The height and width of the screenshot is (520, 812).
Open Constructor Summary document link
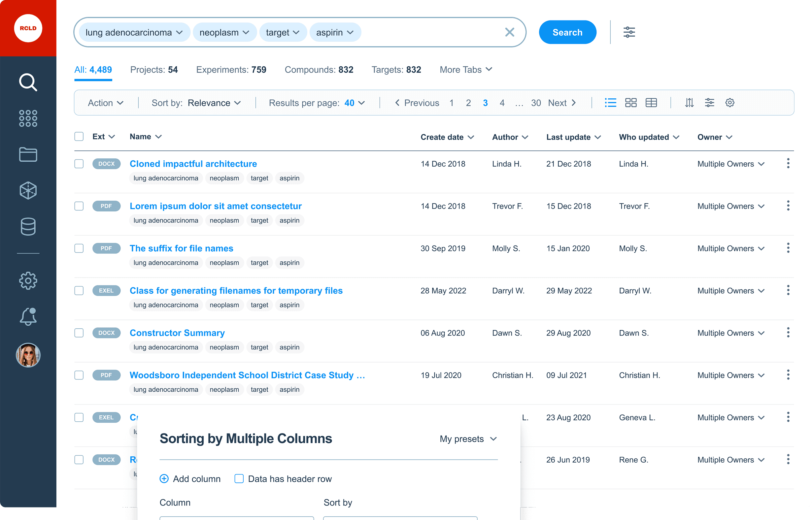pyautogui.click(x=177, y=333)
